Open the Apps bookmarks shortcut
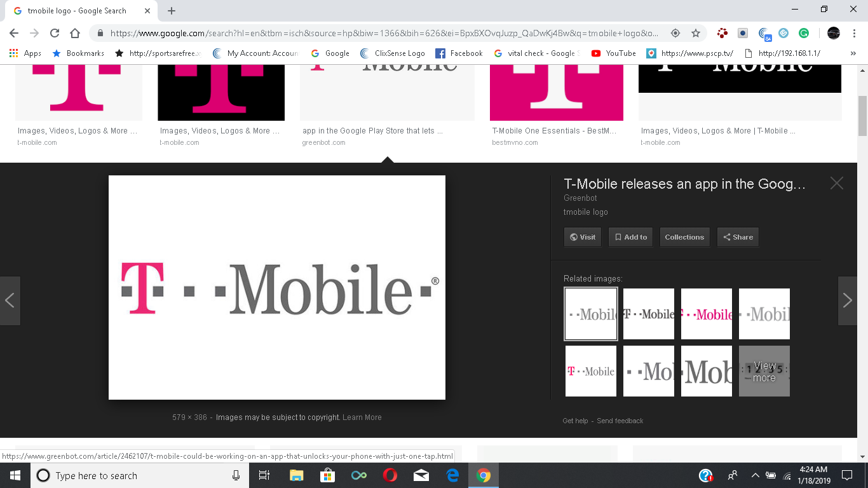Image resolution: width=868 pixels, height=488 pixels. click(x=25, y=53)
